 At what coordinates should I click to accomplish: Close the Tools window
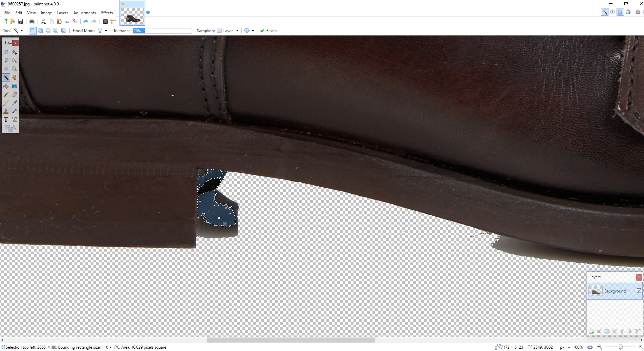click(15, 43)
